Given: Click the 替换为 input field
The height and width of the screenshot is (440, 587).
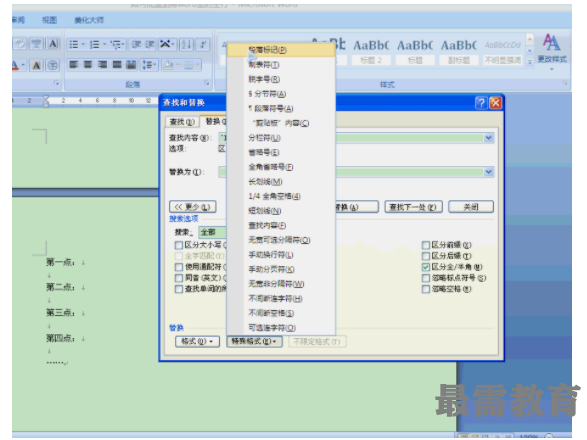Looking at the screenshot, I should (356, 172).
